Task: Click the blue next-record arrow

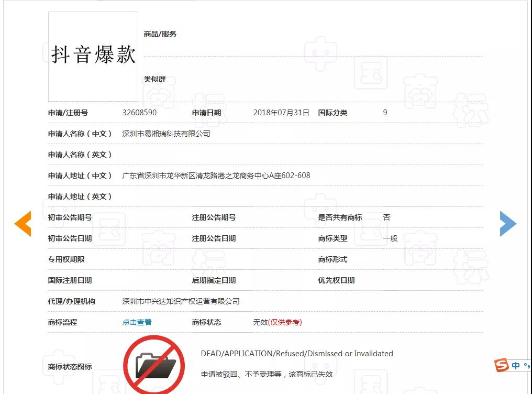Action: pos(507,224)
